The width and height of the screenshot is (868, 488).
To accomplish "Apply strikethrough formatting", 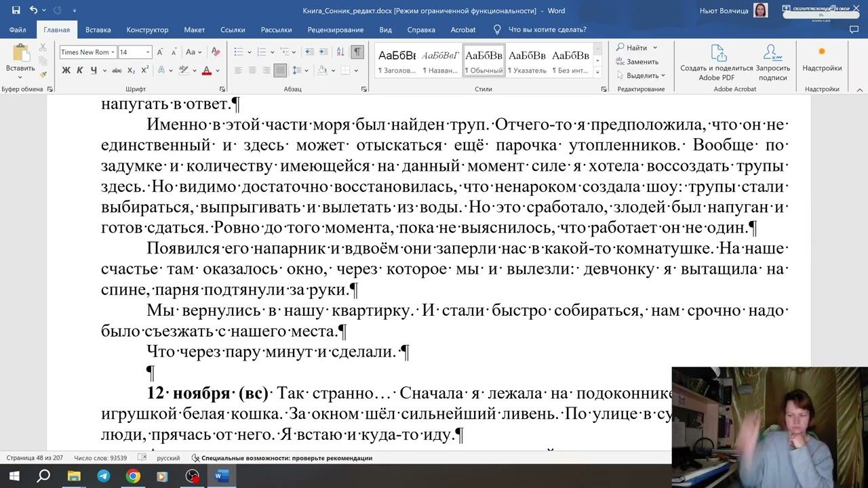I will point(117,70).
